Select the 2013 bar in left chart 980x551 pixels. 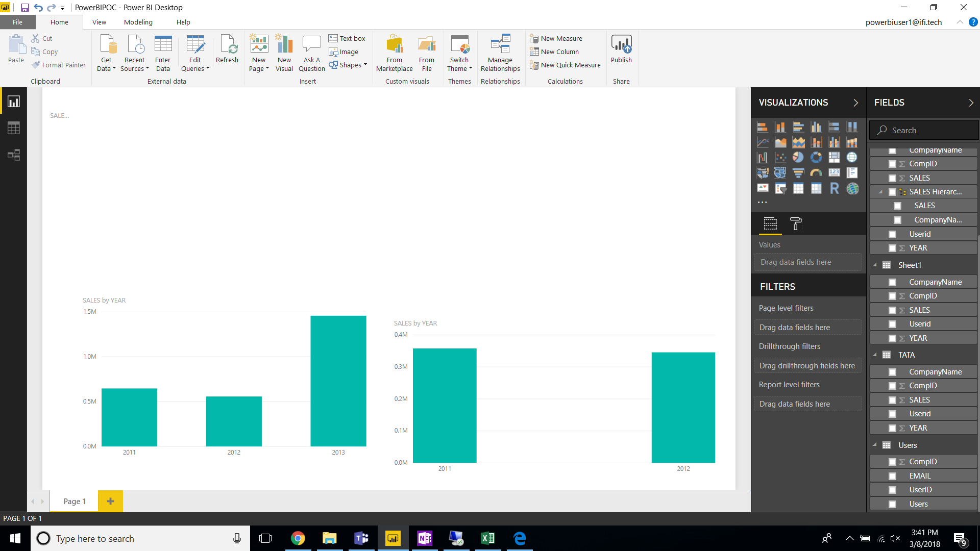point(338,381)
